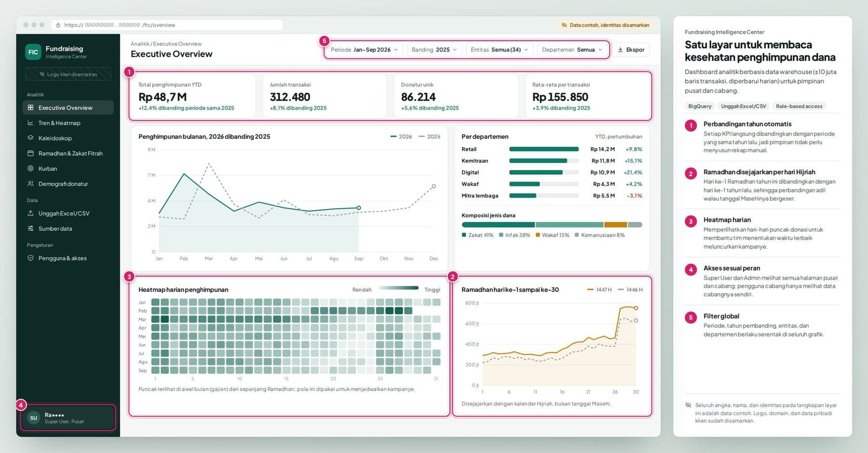868x453 pixels.
Task: Toggle the 2026 series in the monthly chart legend
Action: (401, 137)
